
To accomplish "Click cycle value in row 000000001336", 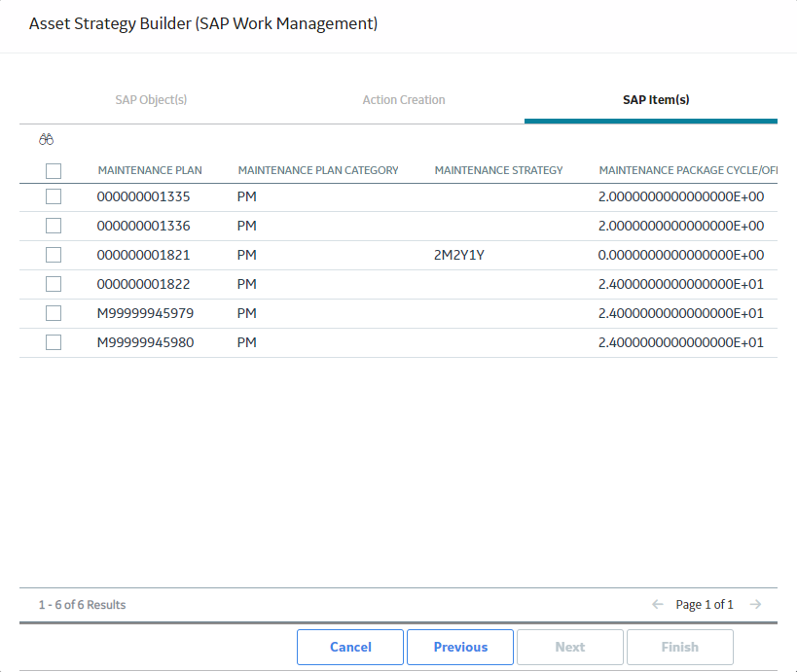I will pos(680,226).
